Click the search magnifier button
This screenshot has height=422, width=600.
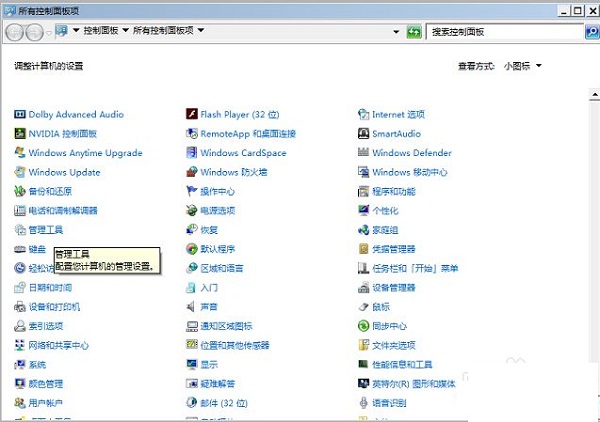coord(592,32)
